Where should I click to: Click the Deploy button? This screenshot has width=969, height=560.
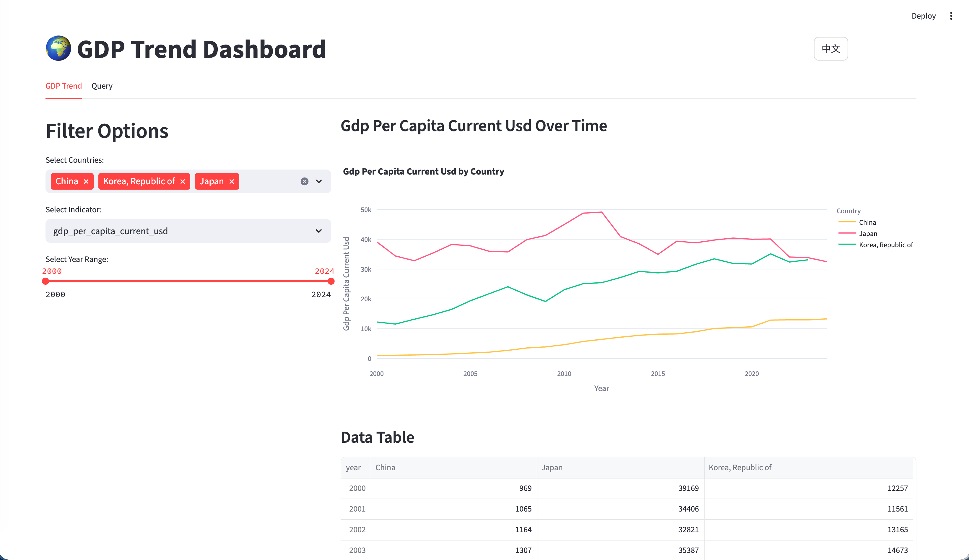923,16
